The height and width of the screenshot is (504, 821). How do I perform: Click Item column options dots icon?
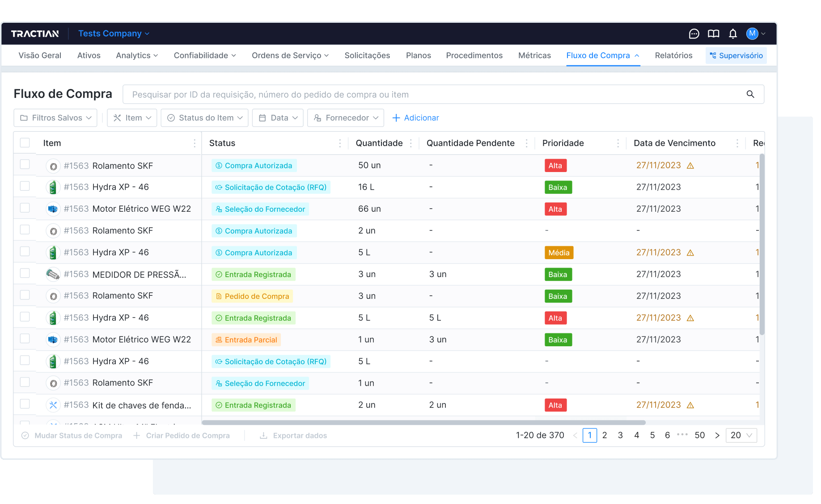[195, 143]
